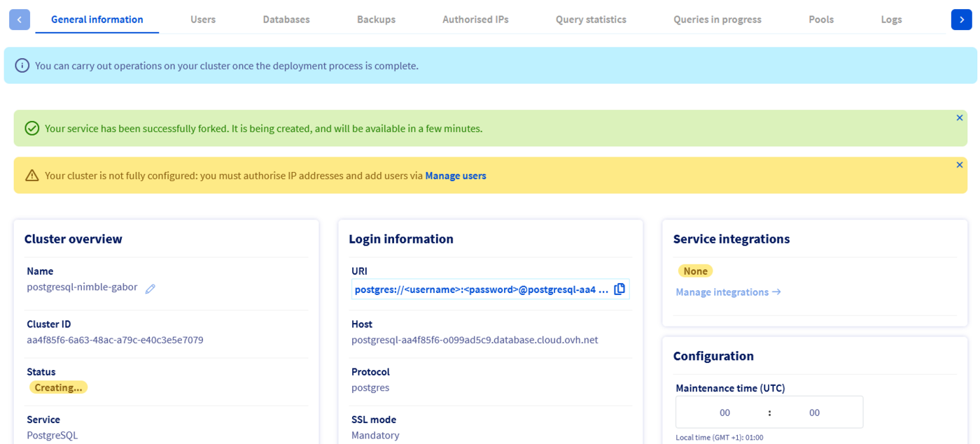Edit cluster name with pencil icon
This screenshot has height=444, width=980.
pyautogui.click(x=150, y=288)
